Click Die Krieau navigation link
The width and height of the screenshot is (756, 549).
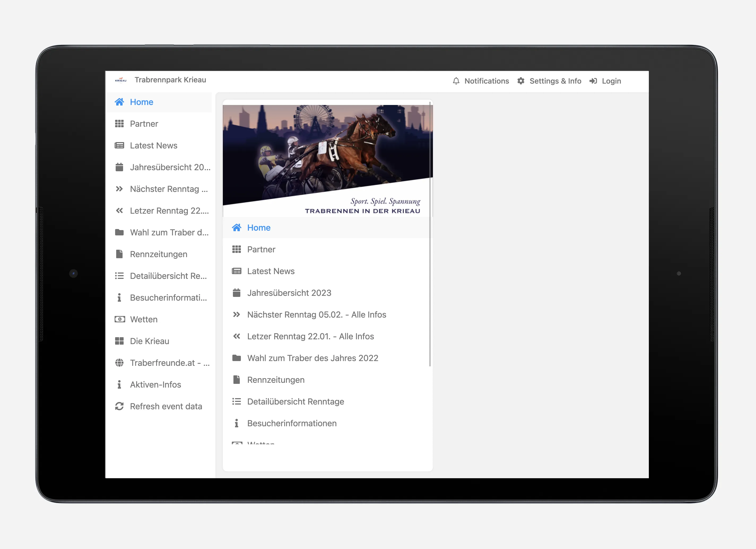coord(150,341)
